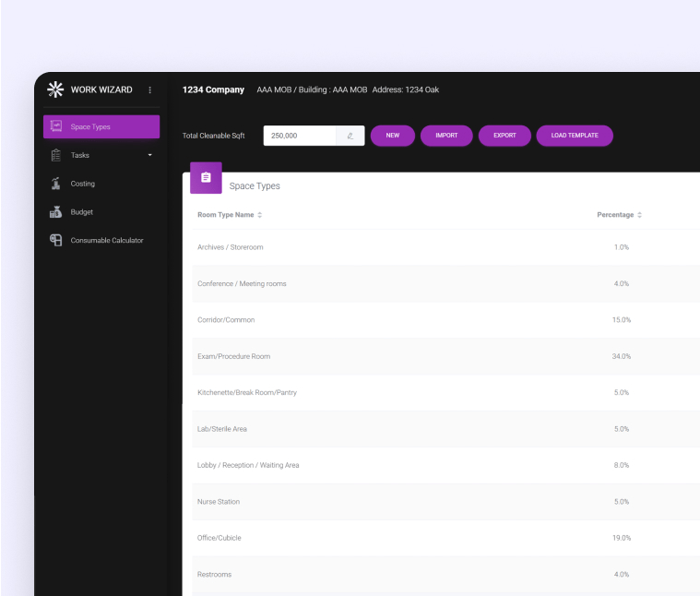Select the Exam/Procedure Room row
Viewport: 700px width, 596px height.
click(x=446, y=356)
